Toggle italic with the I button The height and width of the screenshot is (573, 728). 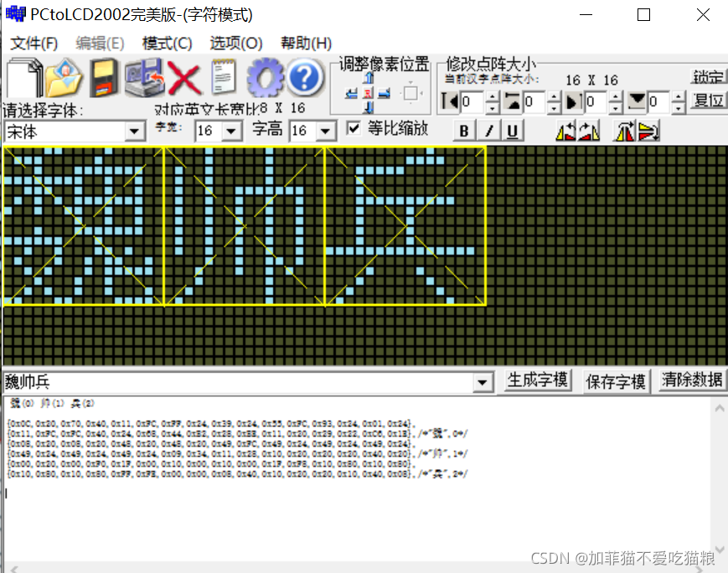click(x=488, y=132)
